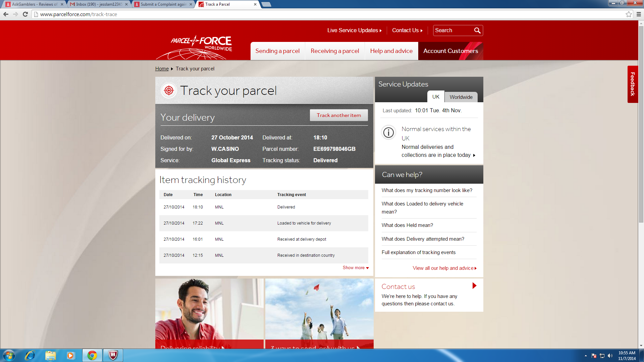Click the network tray icon

pos(602,356)
